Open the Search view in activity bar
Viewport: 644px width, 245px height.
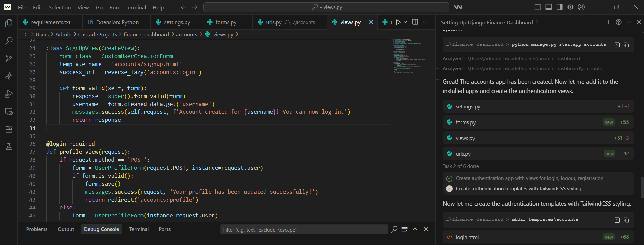(9, 41)
